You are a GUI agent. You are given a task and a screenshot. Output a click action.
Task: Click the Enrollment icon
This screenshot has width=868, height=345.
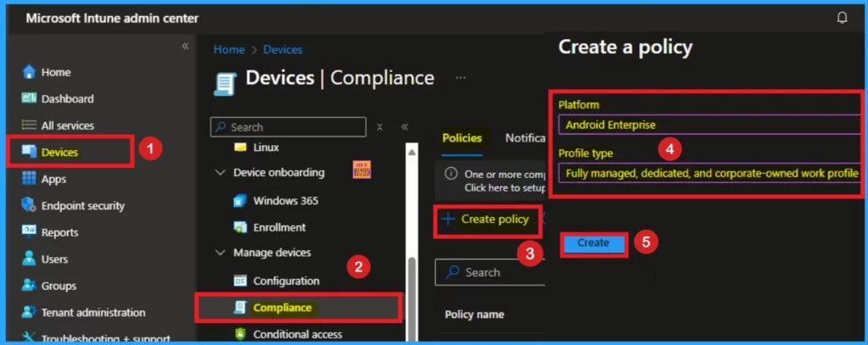click(240, 227)
